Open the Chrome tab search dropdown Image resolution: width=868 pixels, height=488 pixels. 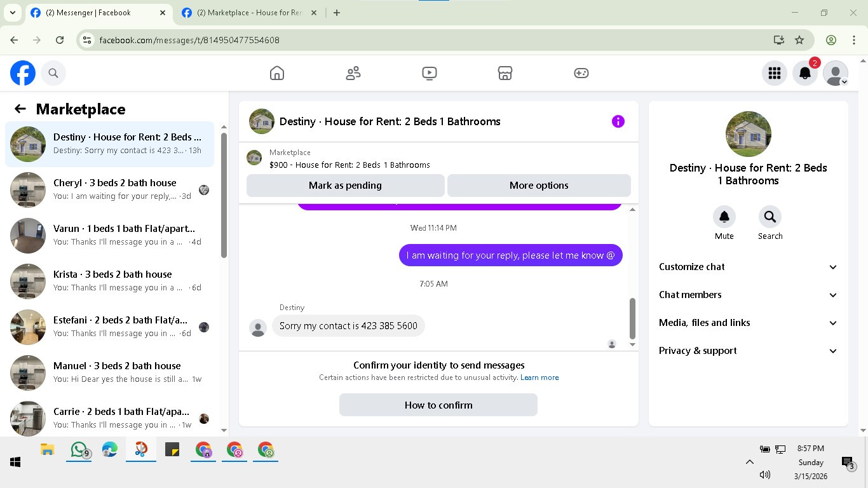click(x=12, y=13)
